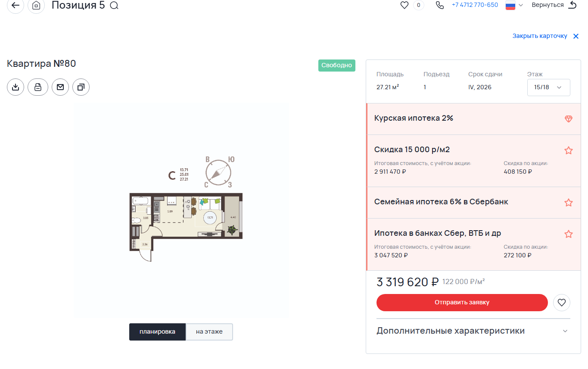Viewport: 588px width, 369px height.
Task: Send apartment by email icon
Action: 60,87
